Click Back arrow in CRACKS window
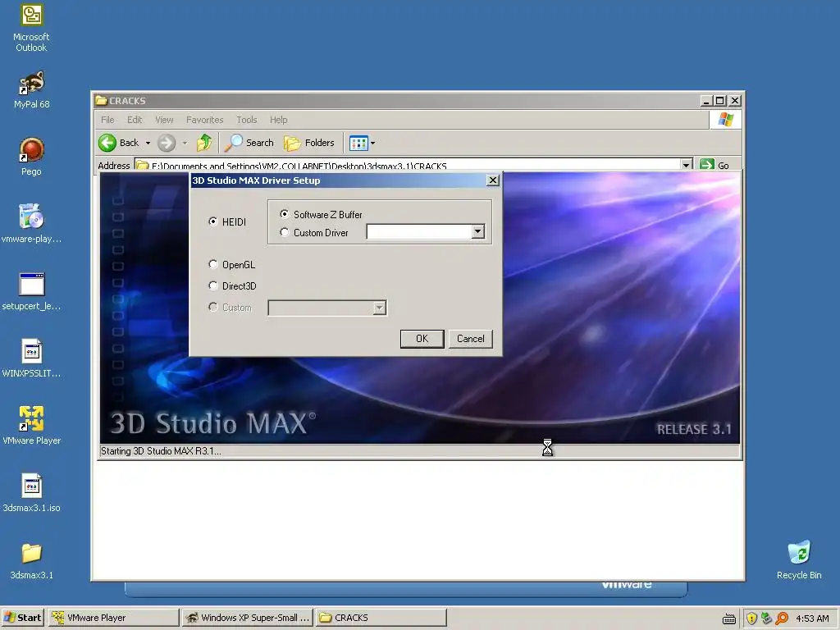Screen dimensions: 840x630 tap(119, 143)
